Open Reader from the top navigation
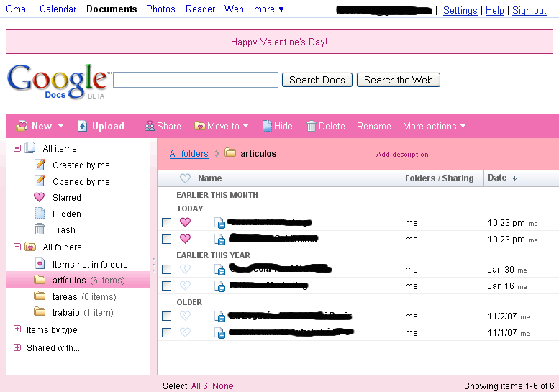The width and height of the screenshot is (559, 392). [x=200, y=9]
